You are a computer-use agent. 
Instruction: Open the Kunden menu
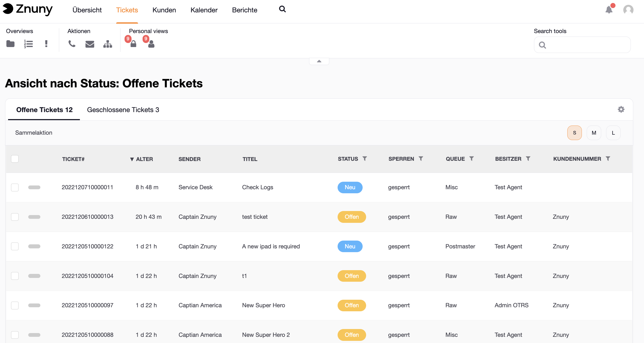pyautogui.click(x=164, y=10)
